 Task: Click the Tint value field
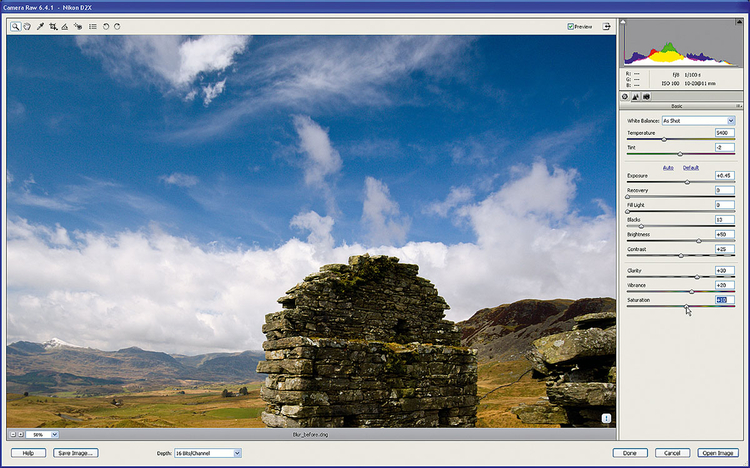[725, 148]
